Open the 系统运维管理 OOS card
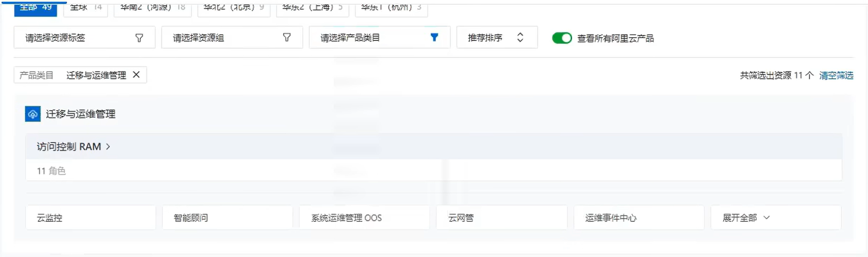Screen dimensions: 868x257 (365, 218)
